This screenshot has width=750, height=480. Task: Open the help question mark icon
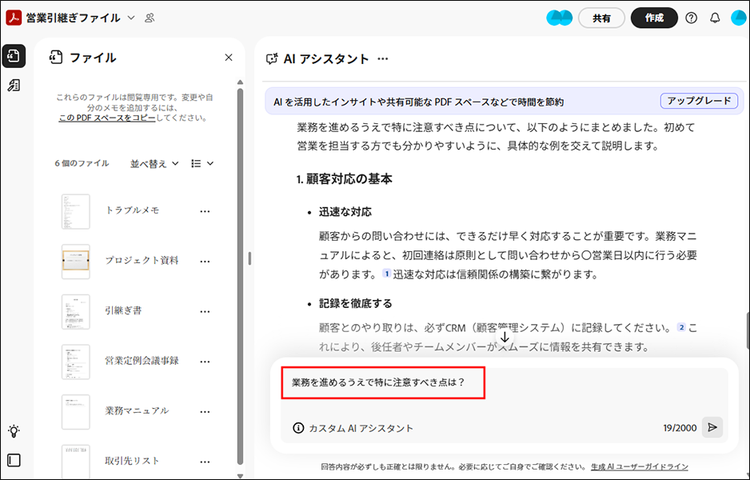tap(691, 18)
